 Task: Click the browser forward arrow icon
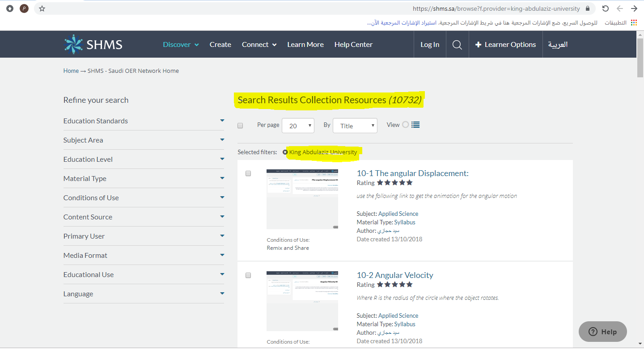click(634, 8)
